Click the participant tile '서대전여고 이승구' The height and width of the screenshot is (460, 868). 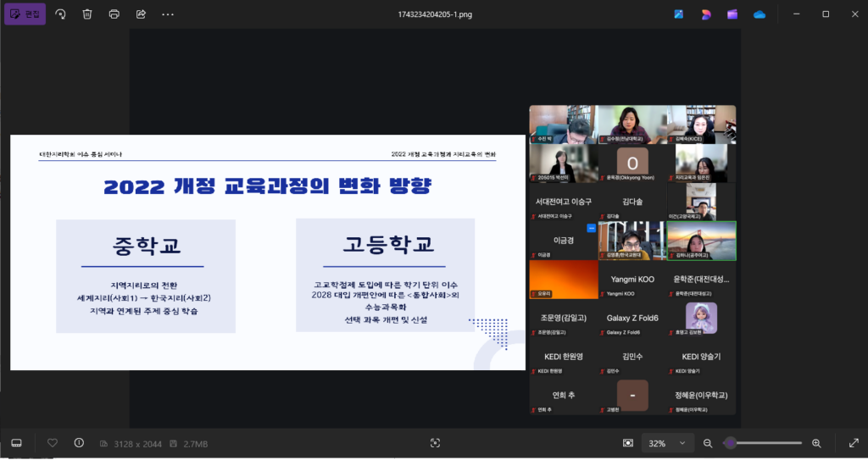tap(564, 202)
